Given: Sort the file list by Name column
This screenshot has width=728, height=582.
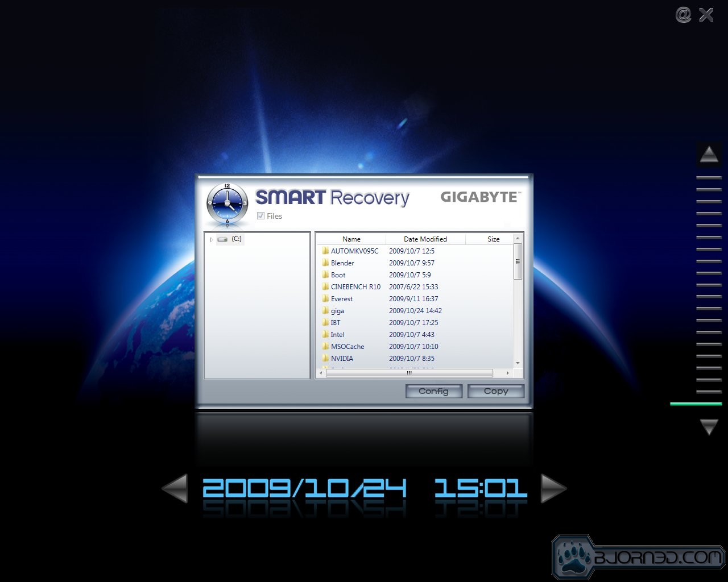Looking at the screenshot, I should (x=351, y=239).
